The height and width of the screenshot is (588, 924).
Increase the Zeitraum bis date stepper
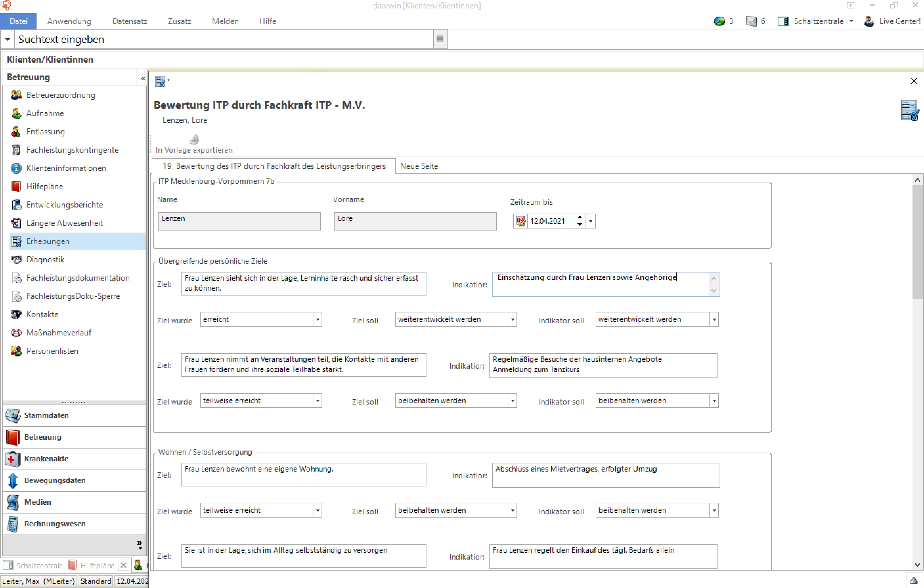tap(580, 218)
